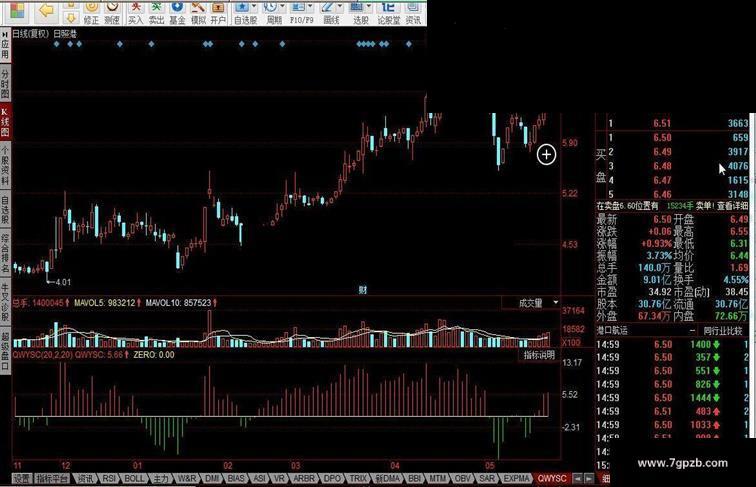Click the 日线(复权) period label
The height and width of the screenshot is (487, 756).
(x=31, y=34)
